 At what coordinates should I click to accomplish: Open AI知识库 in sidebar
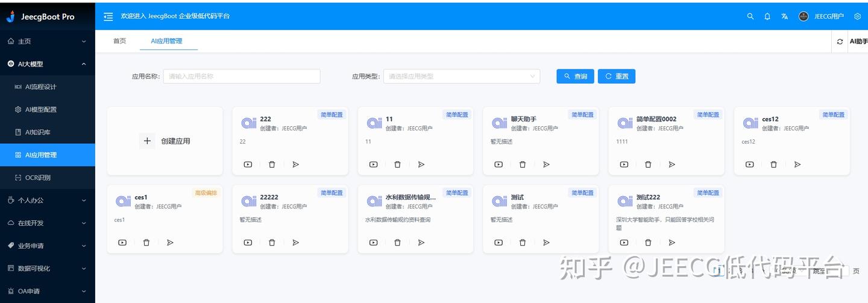tap(48, 132)
